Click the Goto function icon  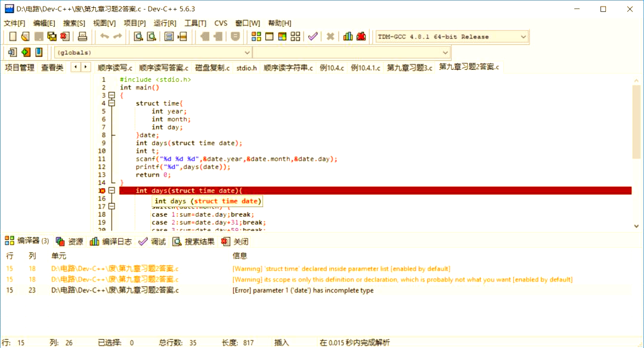169,36
